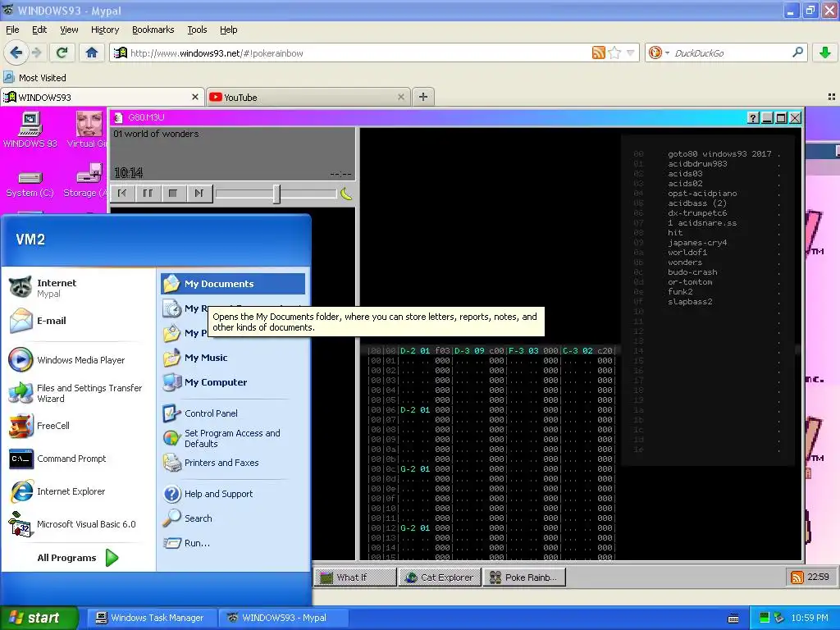
Task: Expand All Programs in Start menu
Action: click(x=78, y=558)
